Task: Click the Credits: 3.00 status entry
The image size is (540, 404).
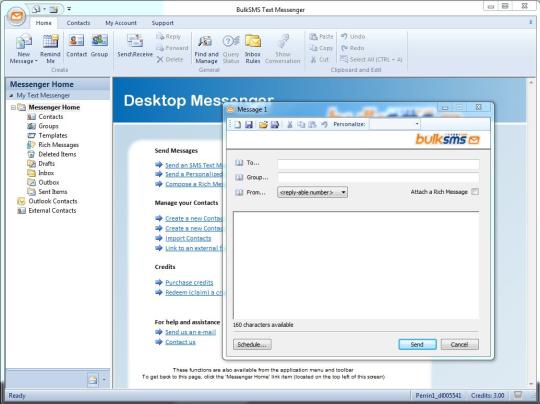Action: 487,395
